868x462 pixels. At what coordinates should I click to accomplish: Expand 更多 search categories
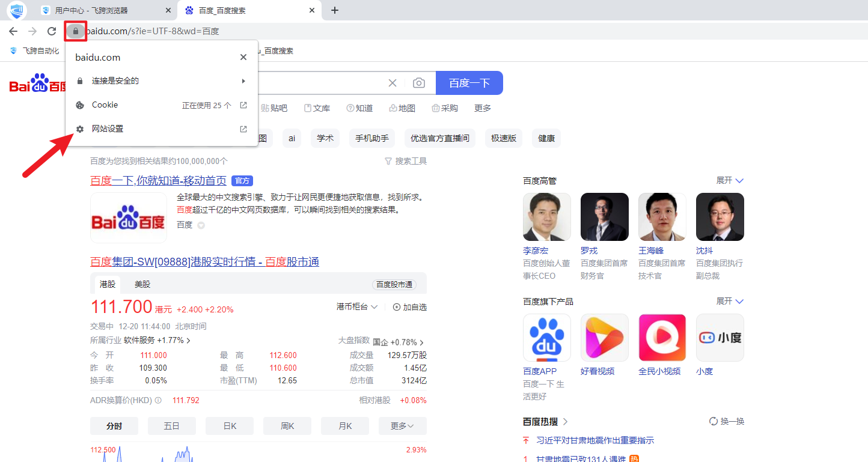coord(483,108)
